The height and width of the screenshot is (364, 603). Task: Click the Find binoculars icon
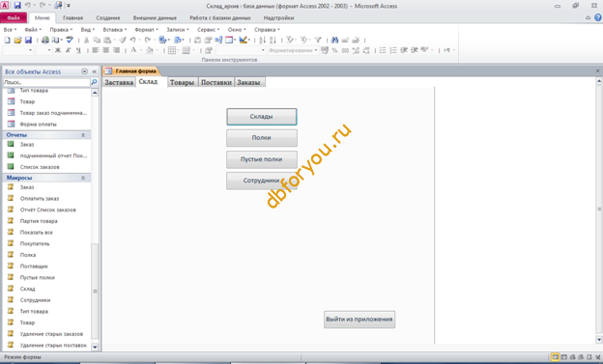click(334, 40)
